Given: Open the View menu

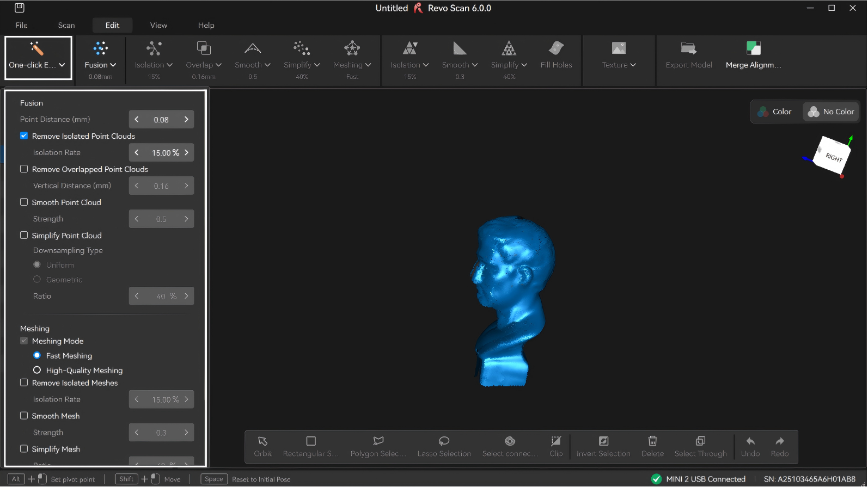Looking at the screenshot, I should (x=158, y=25).
